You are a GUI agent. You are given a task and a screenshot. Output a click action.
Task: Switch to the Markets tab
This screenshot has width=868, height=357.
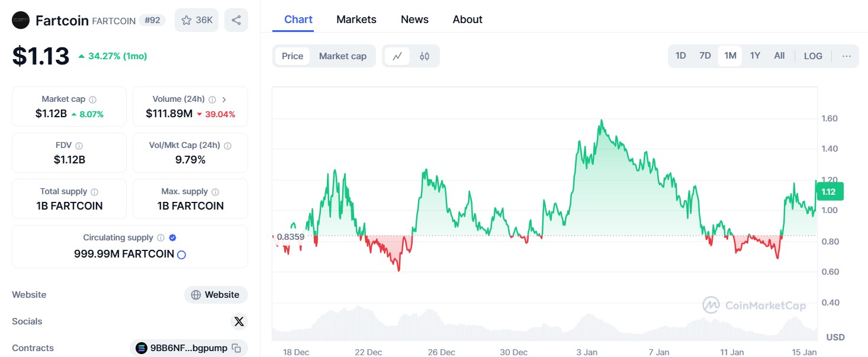click(356, 20)
